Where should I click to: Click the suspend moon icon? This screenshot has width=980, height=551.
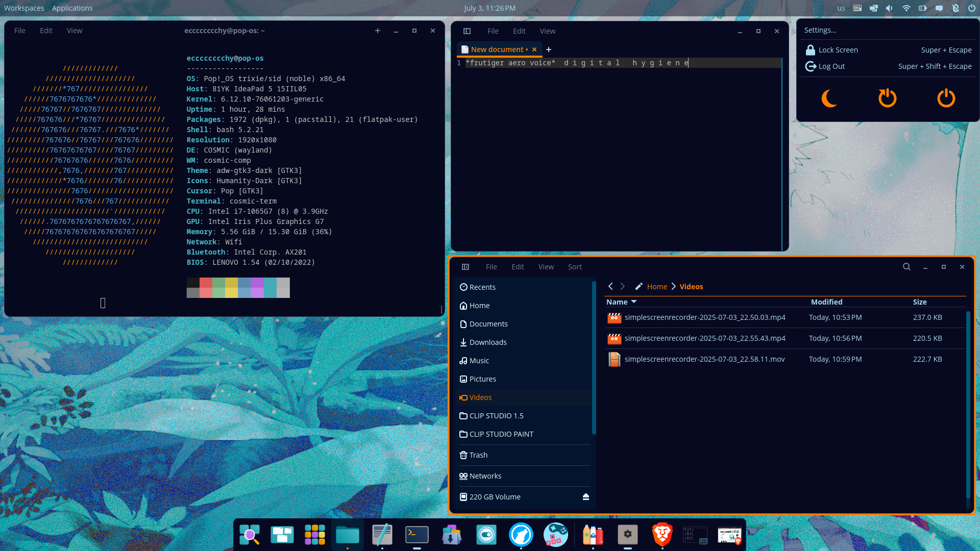[x=829, y=98]
